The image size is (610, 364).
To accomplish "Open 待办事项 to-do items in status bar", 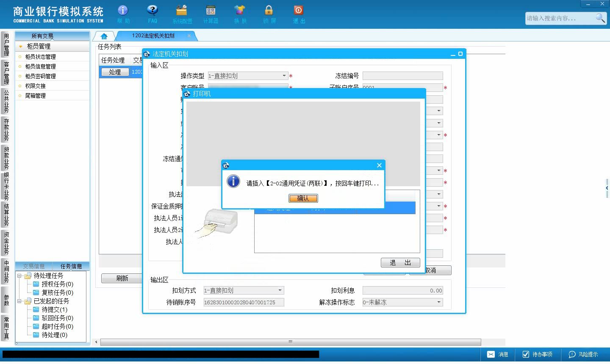I will tap(537, 354).
